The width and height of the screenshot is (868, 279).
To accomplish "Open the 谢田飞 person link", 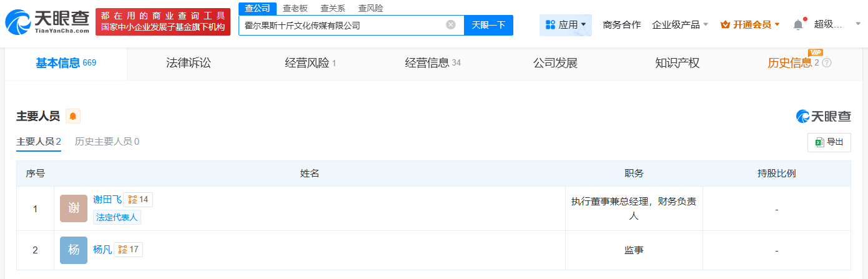I will pos(107,200).
